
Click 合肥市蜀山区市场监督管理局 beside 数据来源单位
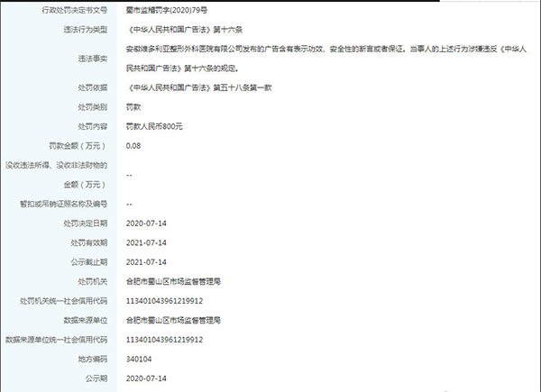point(173,320)
